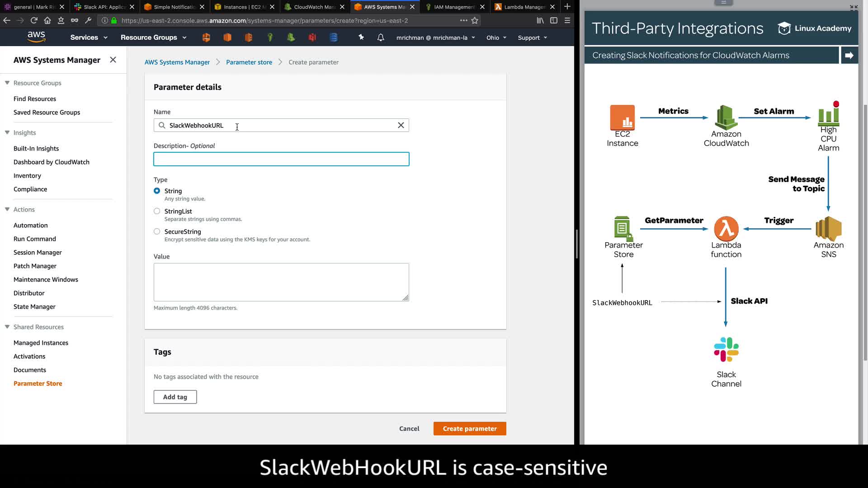Collapse the Insights sidebar section
868x488 pixels.
(7, 132)
